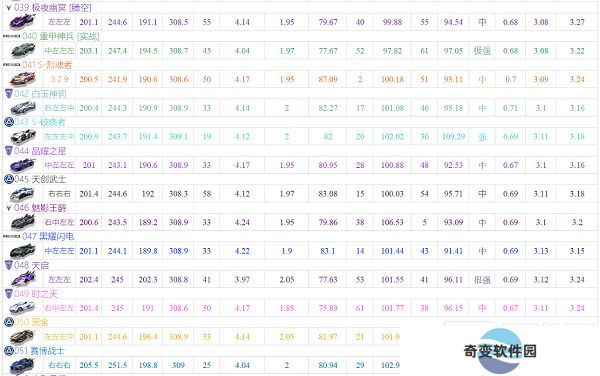
Task: Click the shield badge beside 042 白玉神羽
Action: (x=8, y=94)
